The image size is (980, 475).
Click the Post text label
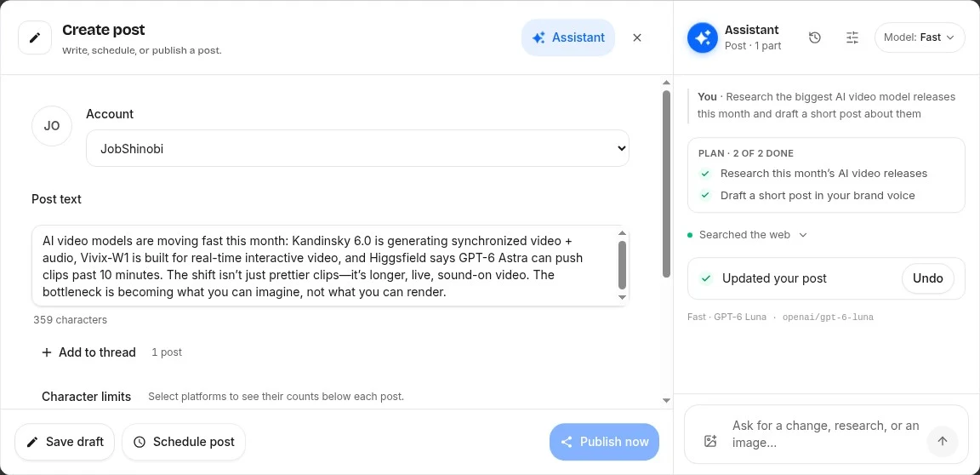point(56,199)
